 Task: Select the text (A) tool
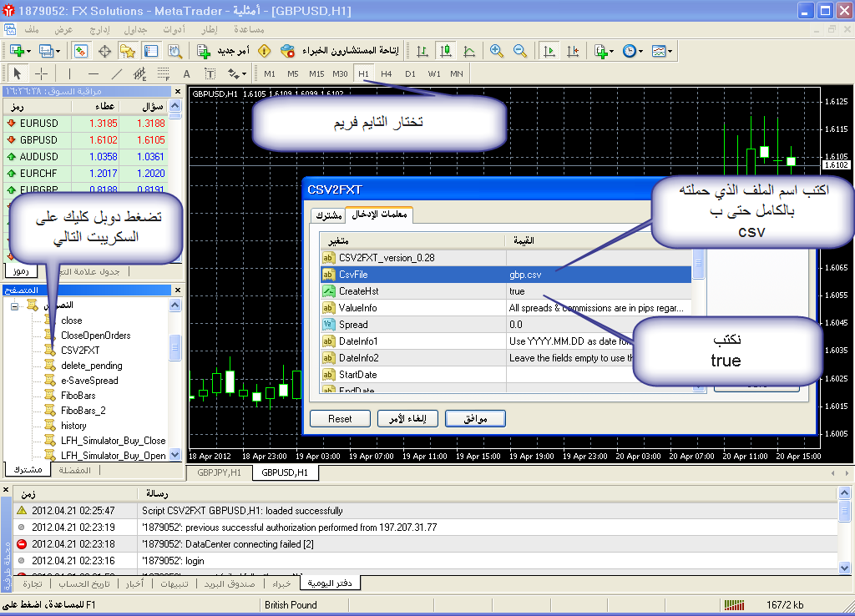(186, 73)
